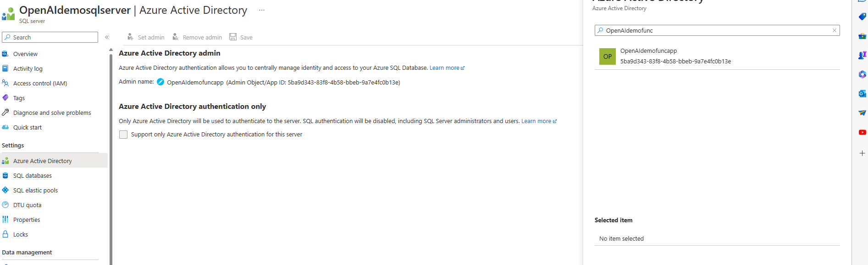Click the blue shopping tag icon in browser sidebar
868x265 pixels.
pyautogui.click(x=862, y=17)
